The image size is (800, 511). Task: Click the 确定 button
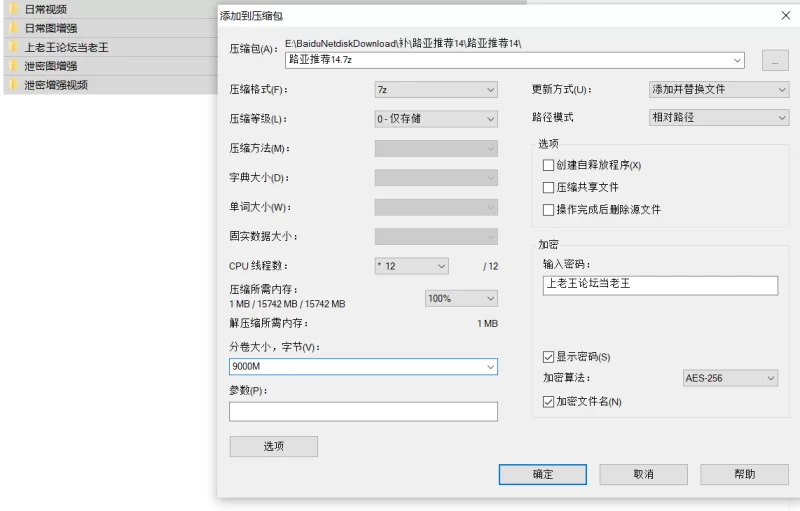coord(542,474)
